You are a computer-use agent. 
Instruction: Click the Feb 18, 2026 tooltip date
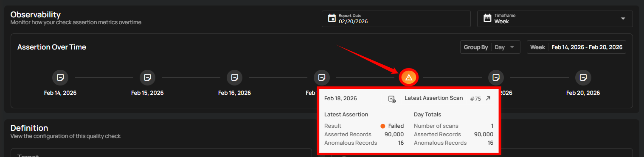340,98
